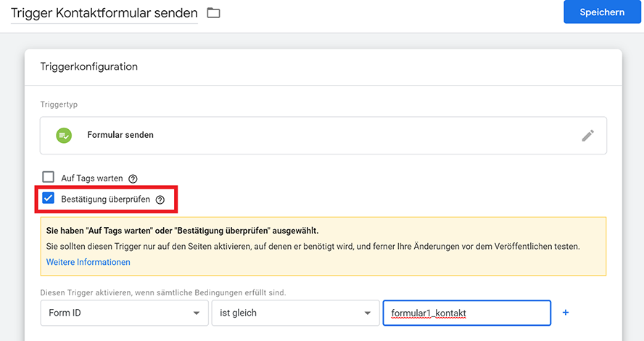Open the Weitere Informationen link

pyautogui.click(x=88, y=262)
